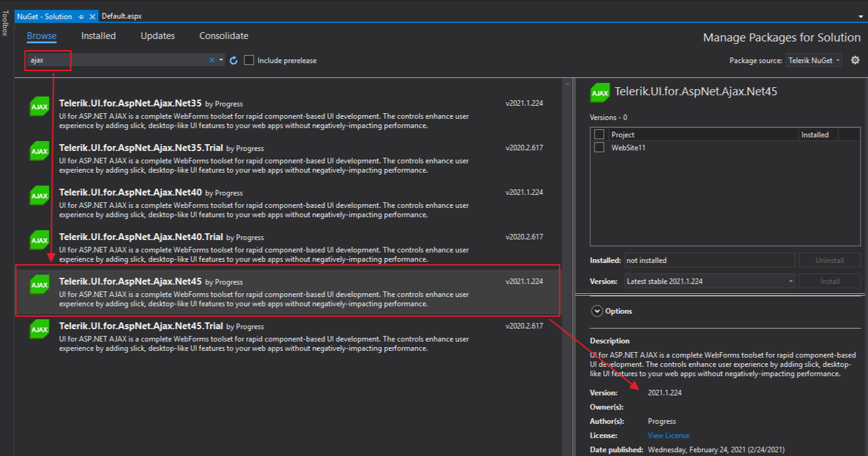Open the Package source dropdown
This screenshot has height=456, width=868.
click(x=814, y=60)
